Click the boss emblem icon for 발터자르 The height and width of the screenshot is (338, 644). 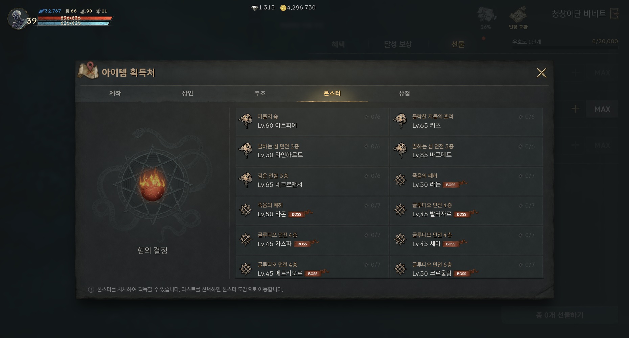[400, 210]
